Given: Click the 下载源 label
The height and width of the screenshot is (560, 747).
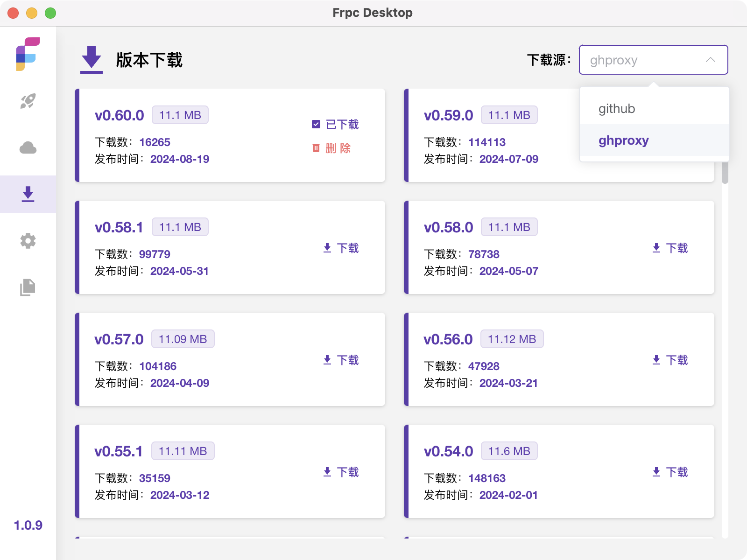Looking at the screenshot, I should 549,60.
